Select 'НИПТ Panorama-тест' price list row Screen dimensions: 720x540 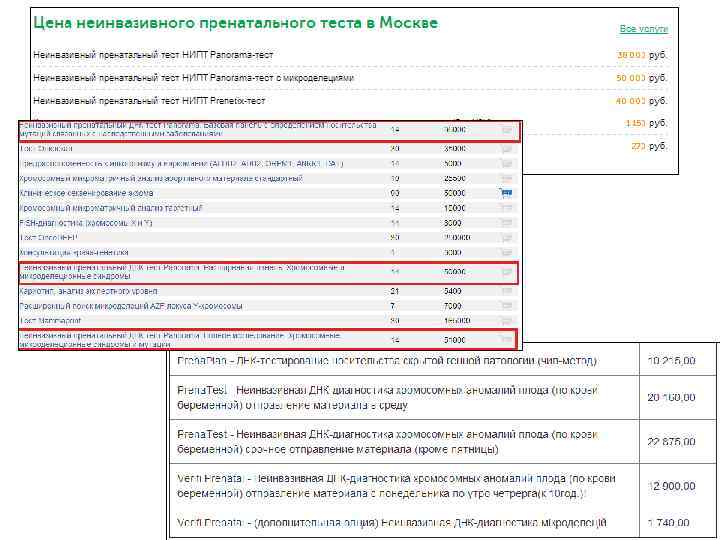350,55
